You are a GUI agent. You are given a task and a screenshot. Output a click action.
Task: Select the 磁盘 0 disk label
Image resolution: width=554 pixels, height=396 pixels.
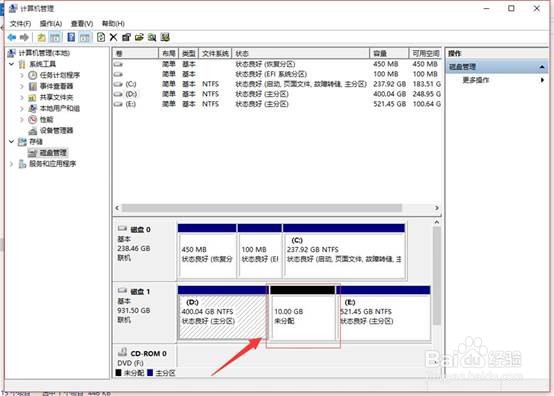pyautogui.click(x=140, y=230)
